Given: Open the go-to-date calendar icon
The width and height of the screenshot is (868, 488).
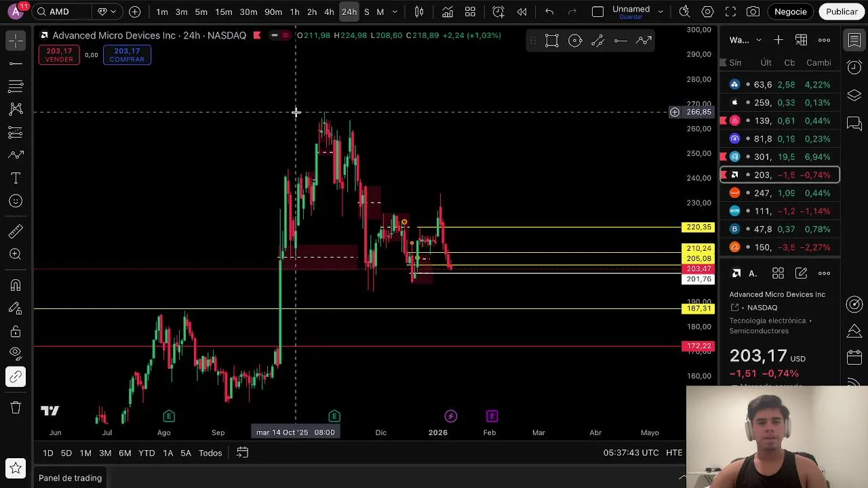Looking at the screenshot, I should click(x=242, y=453).
